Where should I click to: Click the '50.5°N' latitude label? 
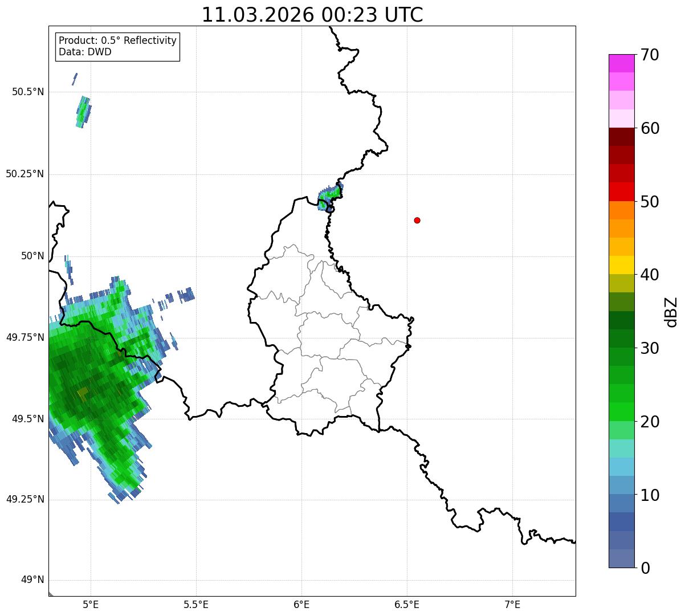click(28, 92)
